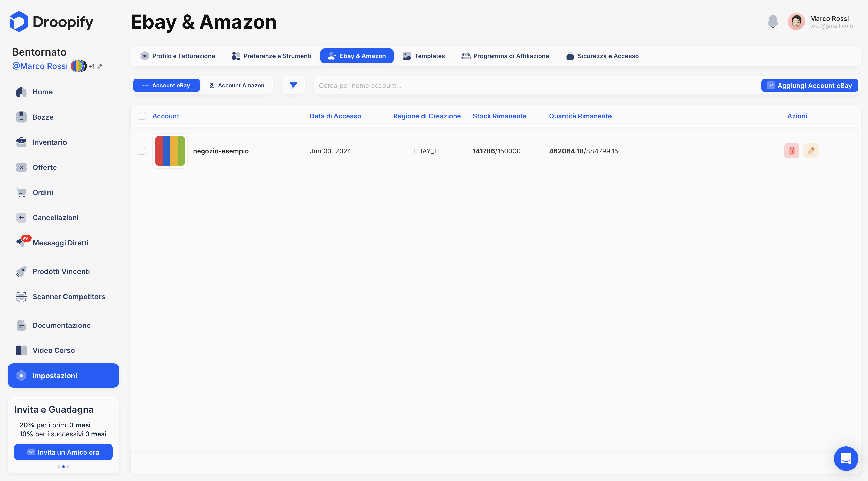
Task: Click the 462064.18/884799.15 quantity value
Action: pyautogui.click(x=583, y=151)
